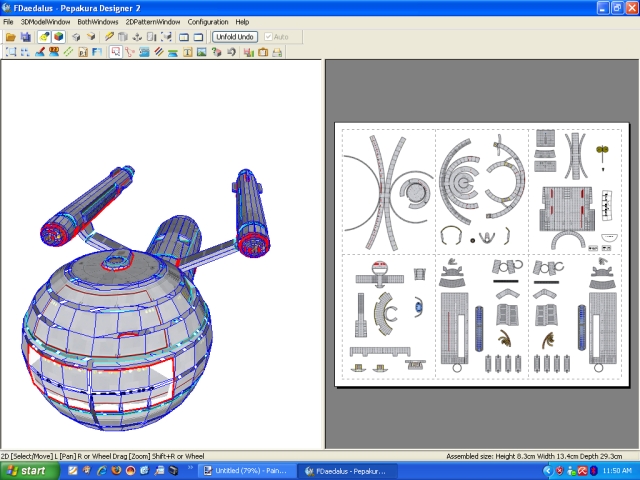Click the blue floppy Save icon
The width and height of the screenshot is (640, 480).
pyautogui.click(x=25, y=37)
